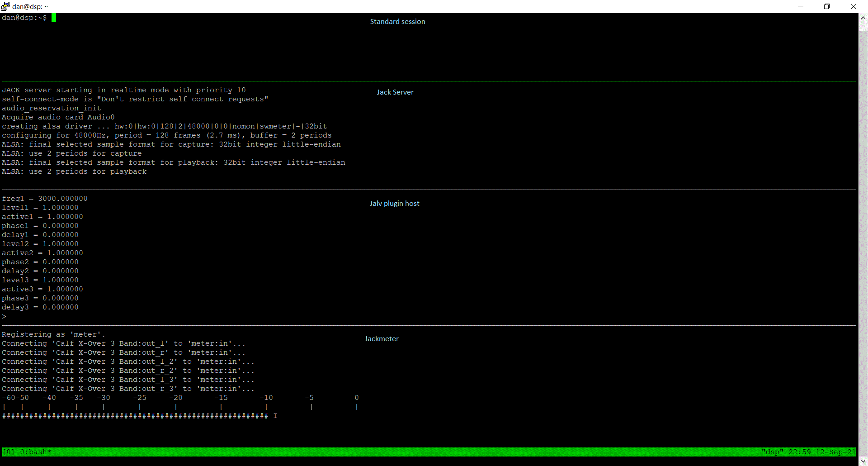This screenshot has width=868, height=466.
Task: Click the 'Jalv plugin host' pane label
Action: pyautogui.click(x=394, y=203)
